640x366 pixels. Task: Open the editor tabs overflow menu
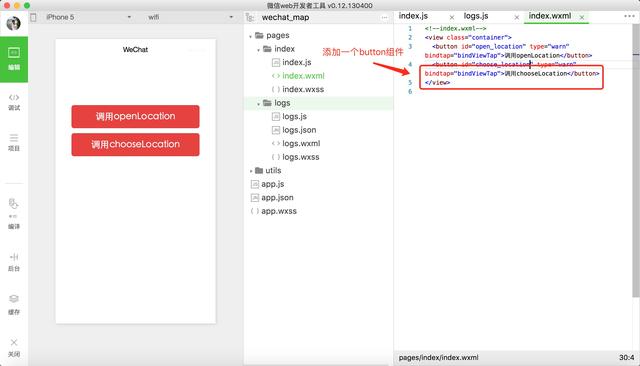click(629, 16)
